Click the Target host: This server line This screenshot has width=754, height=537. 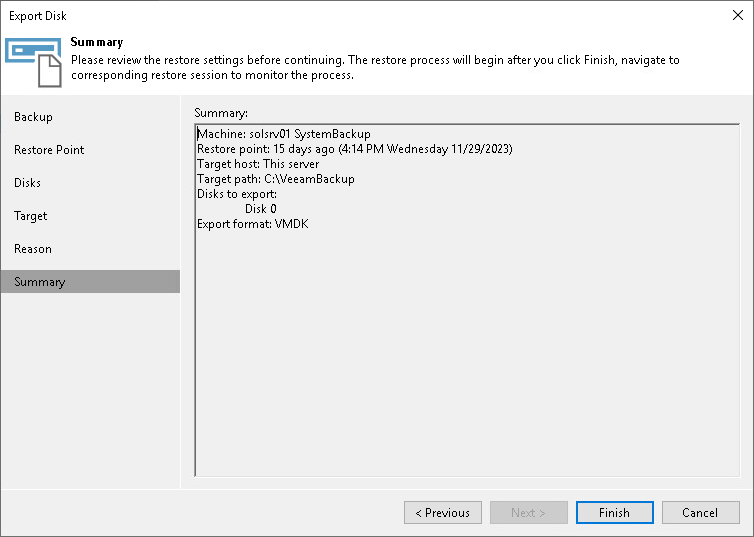click(258, 164)
